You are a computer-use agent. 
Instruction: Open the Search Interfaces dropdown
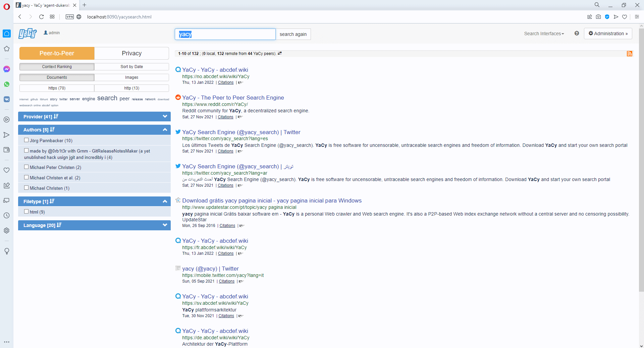pos(544,34)
